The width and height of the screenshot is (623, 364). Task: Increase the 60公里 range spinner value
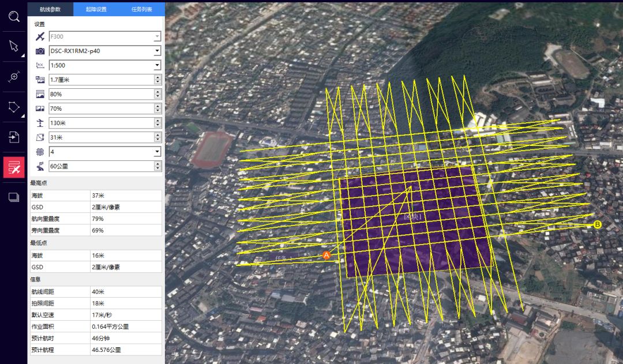pyautogui.click(x=157, y=164)
